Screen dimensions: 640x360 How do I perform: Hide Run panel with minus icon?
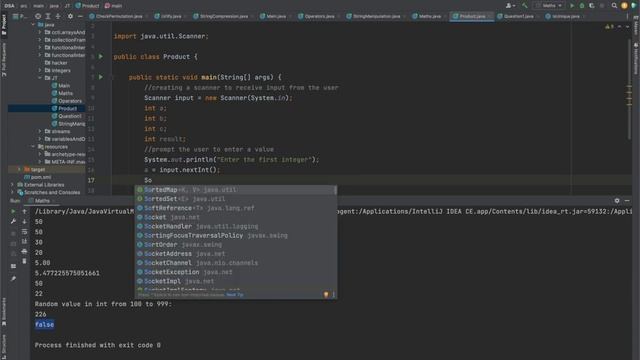(627, 200)
